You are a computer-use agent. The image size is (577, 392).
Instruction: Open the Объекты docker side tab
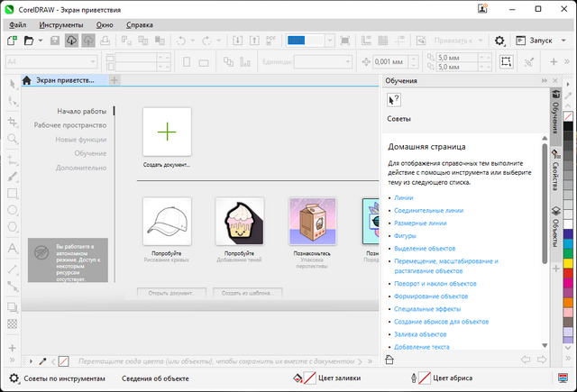pyautogui.click(x=555, y=227)
